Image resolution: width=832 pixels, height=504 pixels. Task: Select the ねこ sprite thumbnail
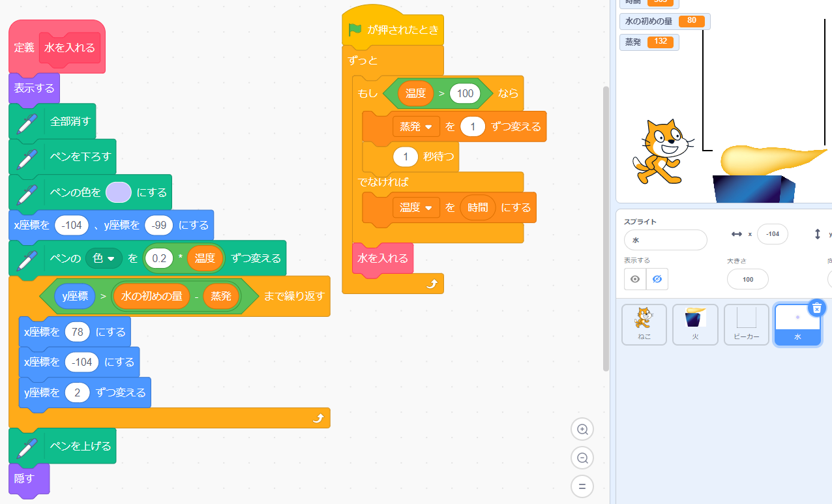click(x=644, y=324)
